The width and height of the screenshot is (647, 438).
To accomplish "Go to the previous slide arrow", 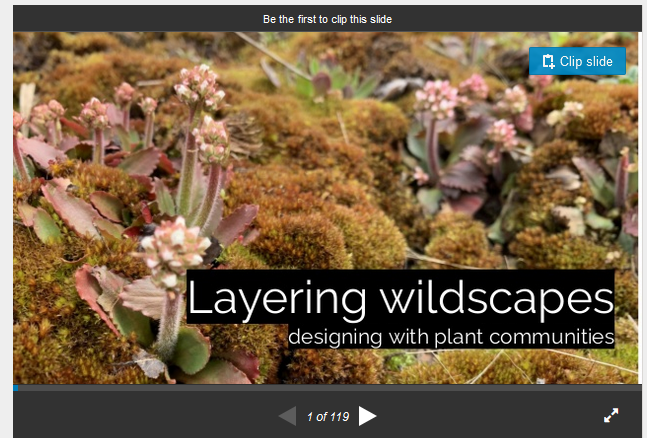I will [x=288, y=416].
